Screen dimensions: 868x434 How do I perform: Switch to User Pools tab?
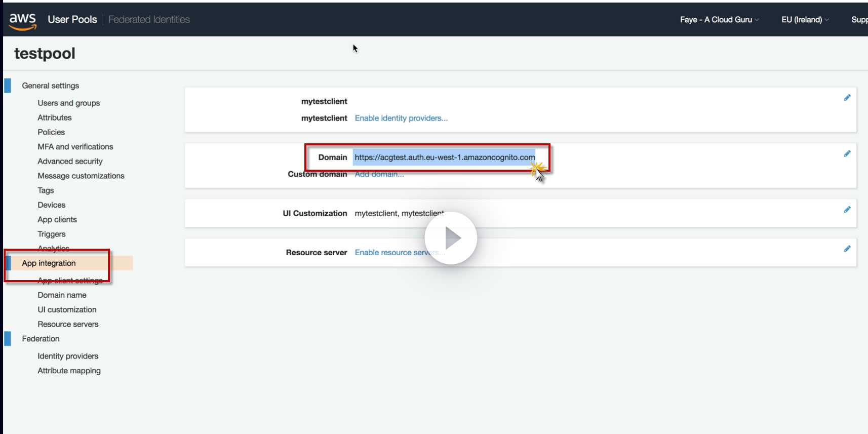(x=72, y=20)
